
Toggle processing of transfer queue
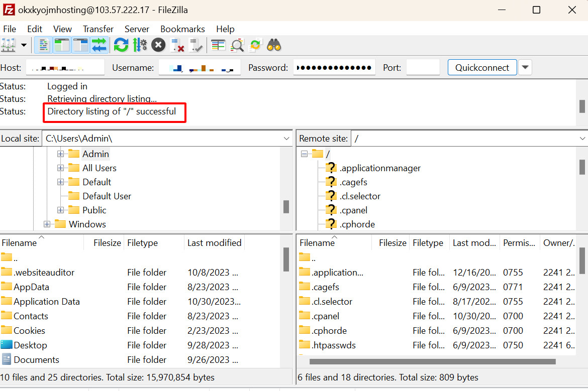140,45
